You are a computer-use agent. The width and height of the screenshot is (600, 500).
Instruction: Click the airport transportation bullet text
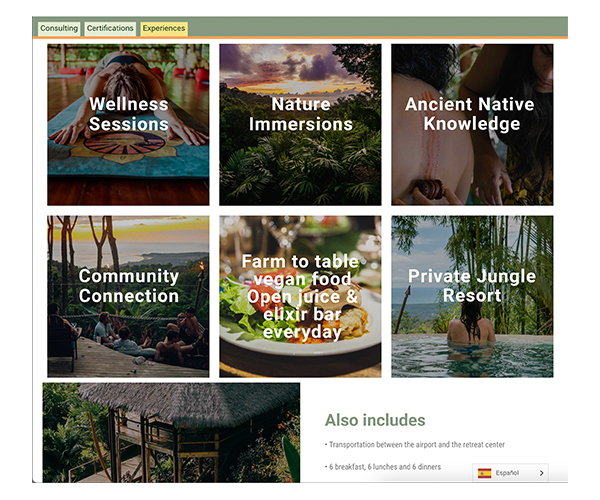[415, 445]
